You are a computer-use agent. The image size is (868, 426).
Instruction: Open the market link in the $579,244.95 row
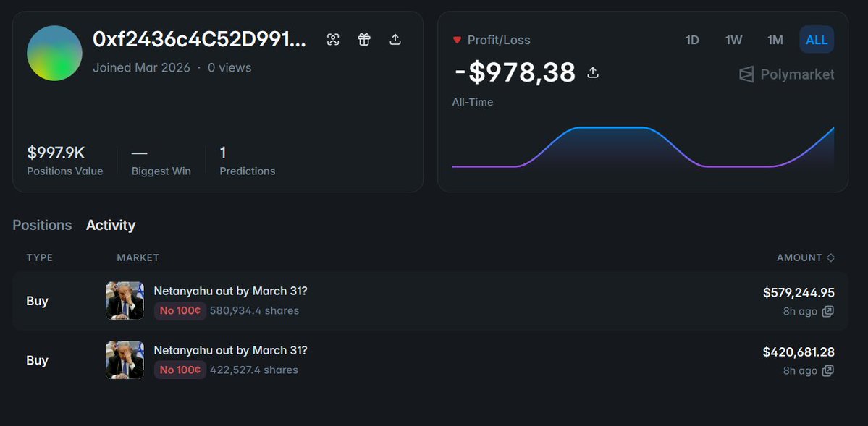point(230,291)
